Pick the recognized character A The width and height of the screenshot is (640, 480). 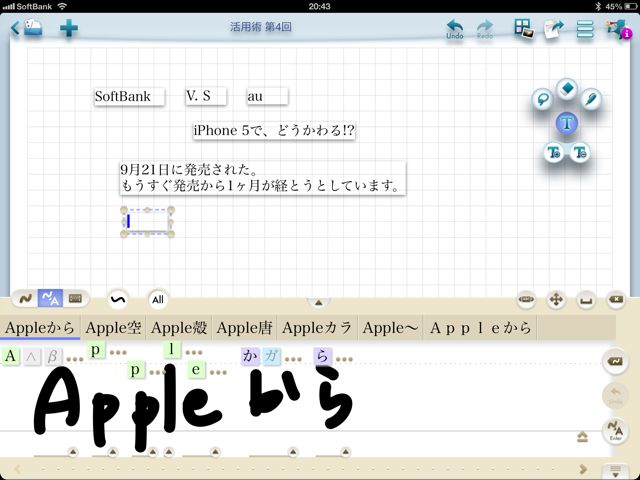tap(10, 356)
